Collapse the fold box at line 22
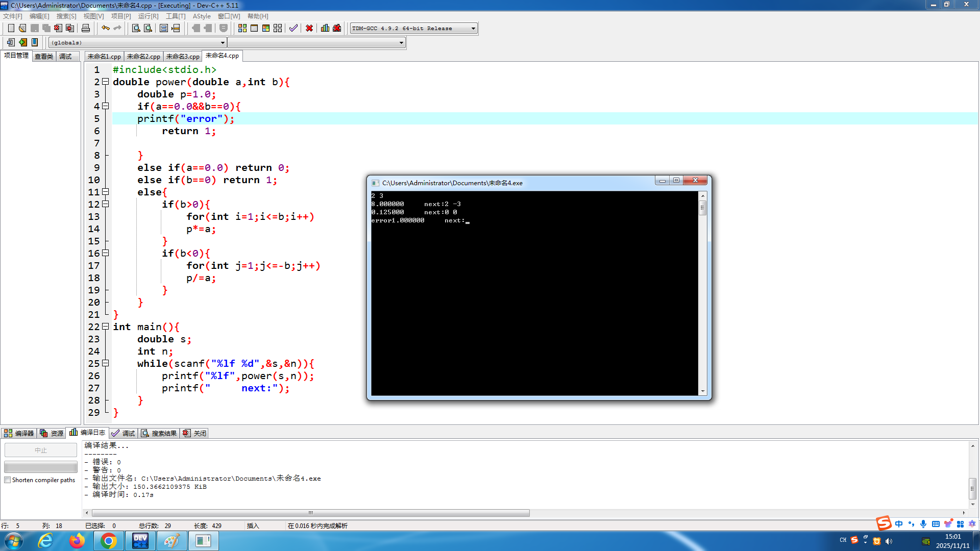The height and width of the screenshot is (551, 980). point(106,327)
